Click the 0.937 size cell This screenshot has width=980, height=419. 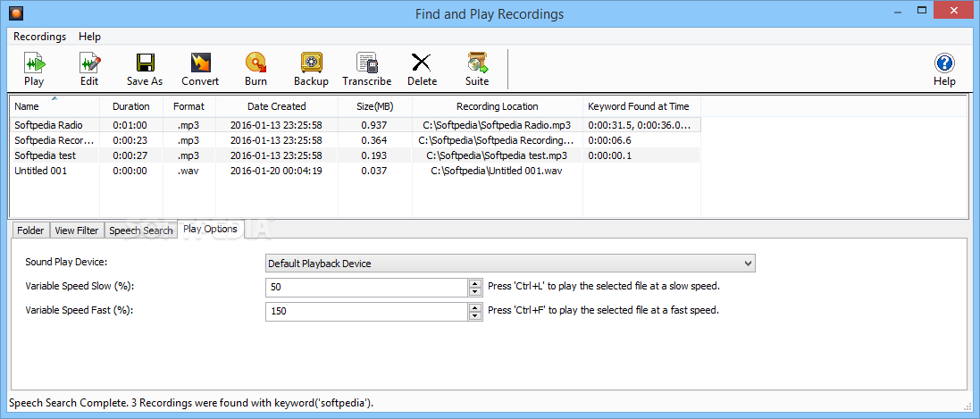[x=373, y=125]
